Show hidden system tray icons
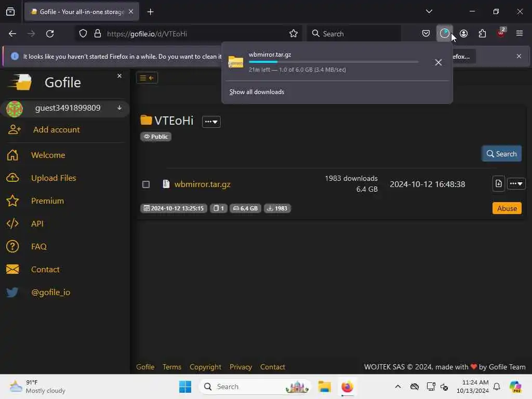This screenshot has width=532, height=399. pos(397,387)
